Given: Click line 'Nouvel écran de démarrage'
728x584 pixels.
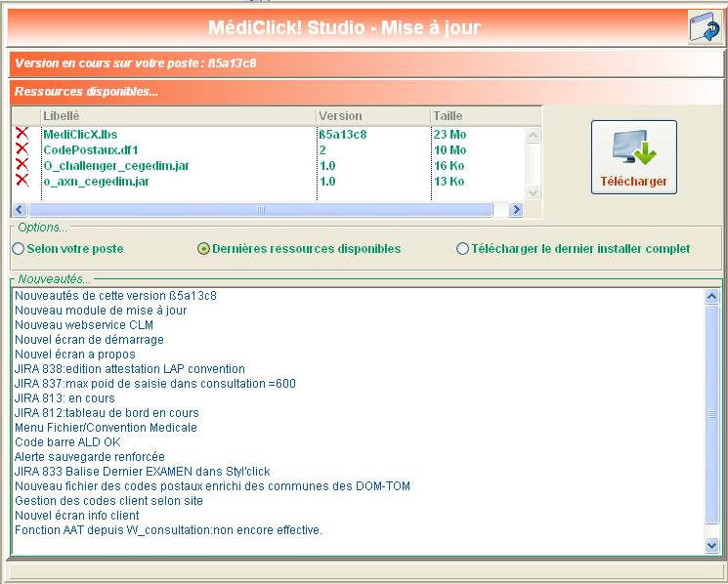Looking at the screenshot, I should [89, 340].
